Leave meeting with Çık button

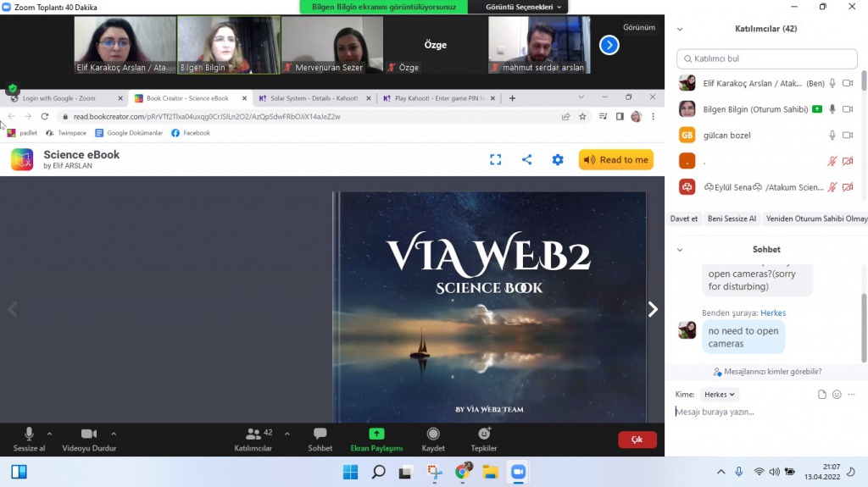point(637,440)
